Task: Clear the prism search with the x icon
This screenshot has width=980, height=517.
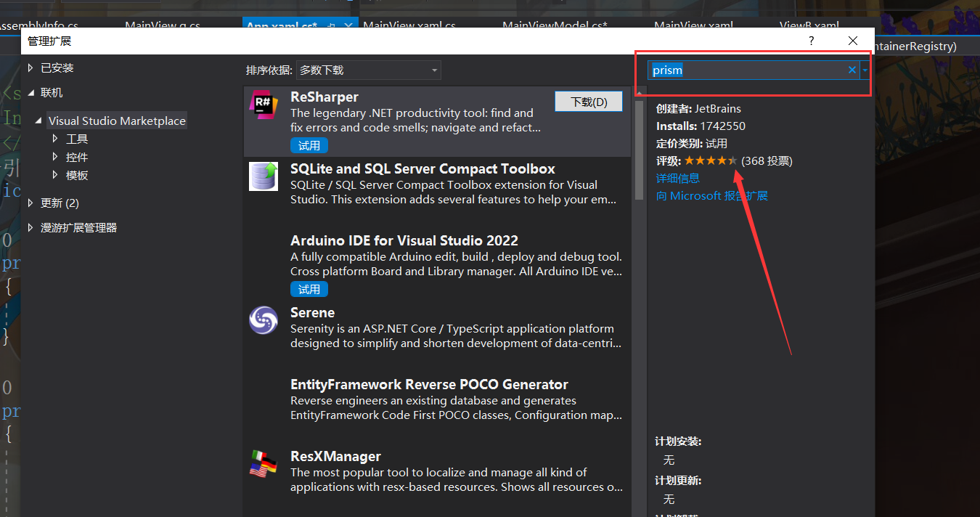Action: pos(851,70)
